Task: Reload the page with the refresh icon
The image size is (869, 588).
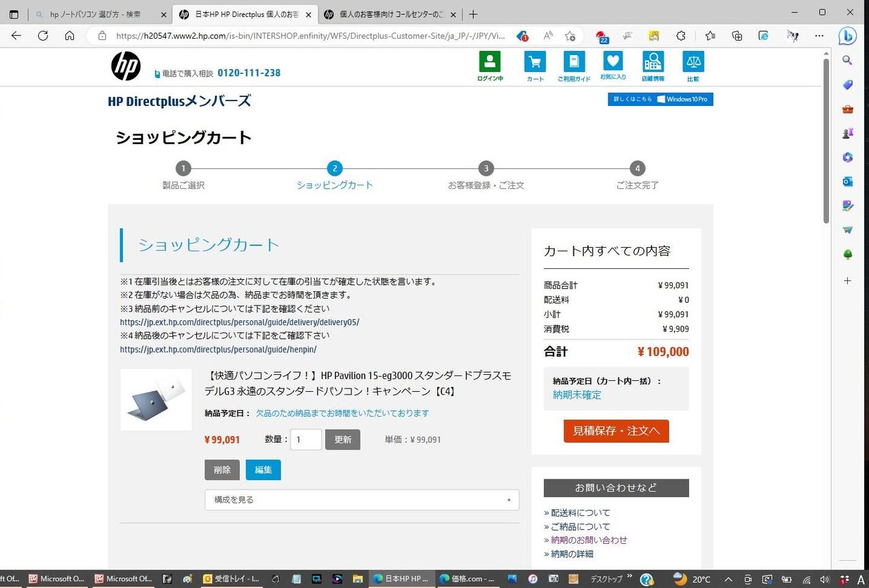Action: point(43,36)
